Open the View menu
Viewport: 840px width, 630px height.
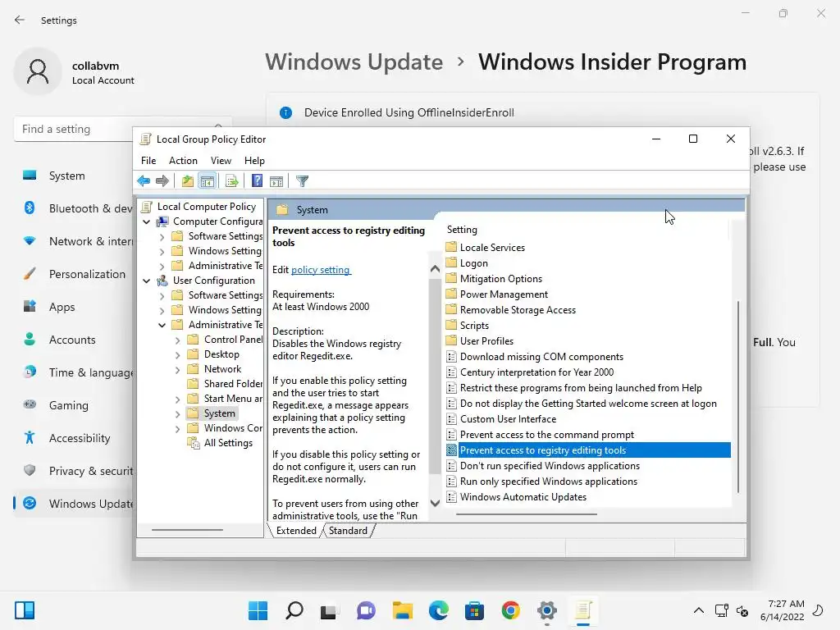221,161
